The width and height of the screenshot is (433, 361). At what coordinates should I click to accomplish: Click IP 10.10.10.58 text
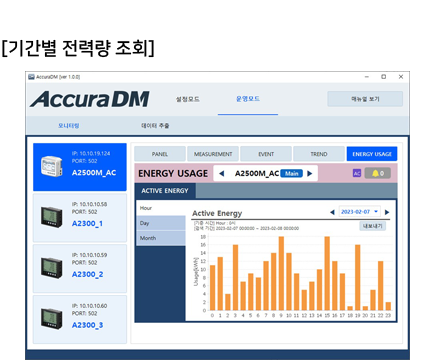[89, 204]
